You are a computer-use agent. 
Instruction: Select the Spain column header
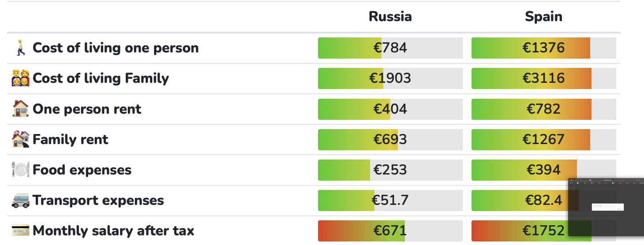543,17
